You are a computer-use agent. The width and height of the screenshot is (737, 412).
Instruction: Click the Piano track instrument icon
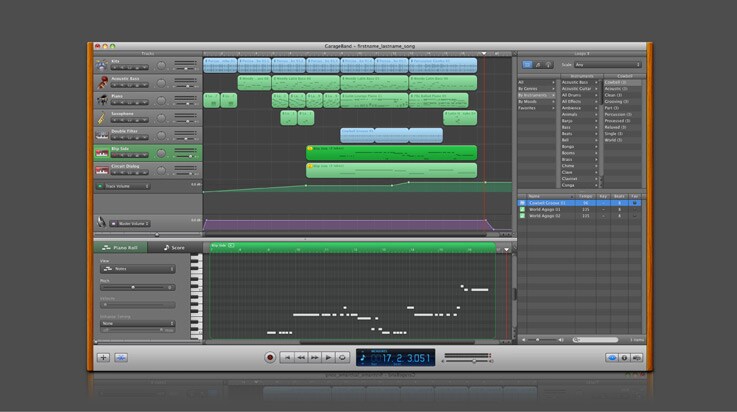(x=102, y=100)
